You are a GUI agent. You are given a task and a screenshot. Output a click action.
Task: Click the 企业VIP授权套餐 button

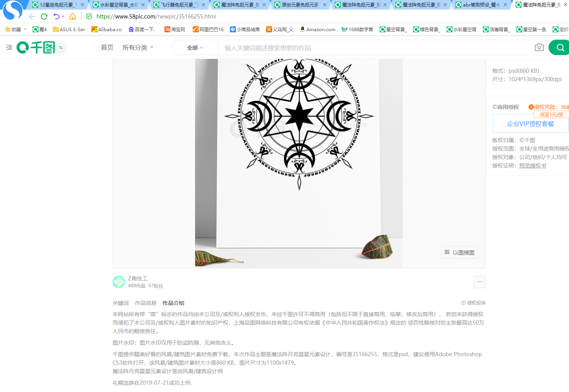pos(530,124)
